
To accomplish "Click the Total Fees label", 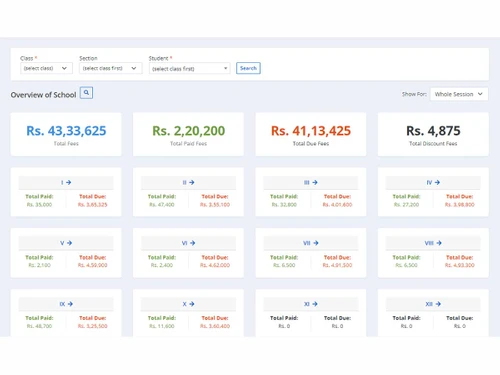I will (x=66, y=144).
